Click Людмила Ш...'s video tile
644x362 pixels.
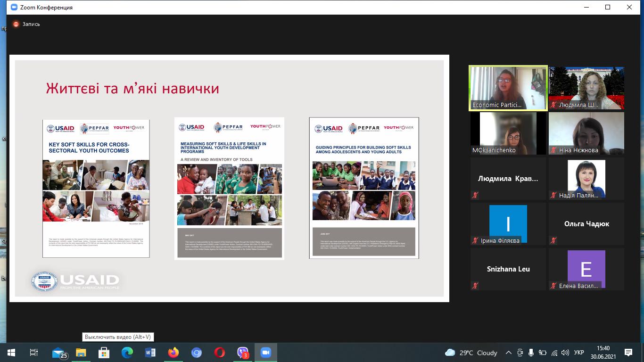pyautogui.click(x=586, y=88)
